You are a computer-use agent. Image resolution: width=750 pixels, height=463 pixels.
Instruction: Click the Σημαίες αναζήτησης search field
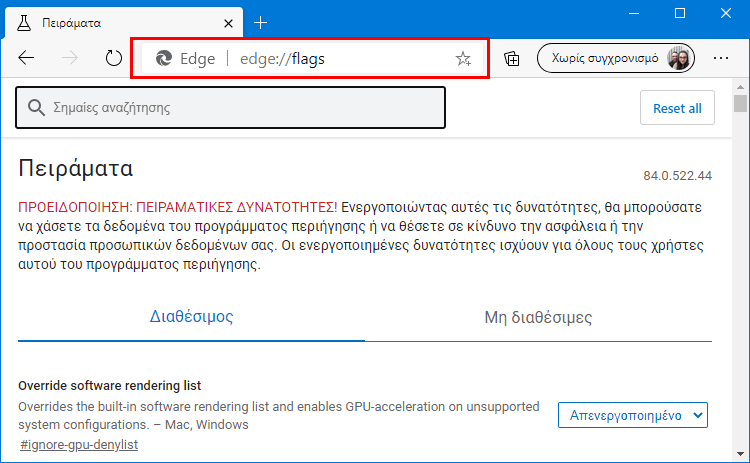coord(231,108)
